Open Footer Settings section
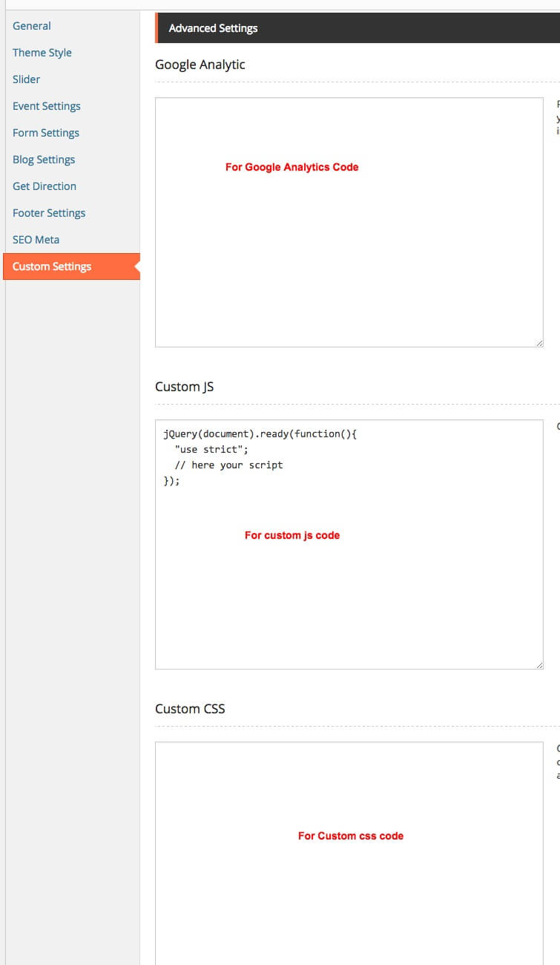 (x=49, y=213)
